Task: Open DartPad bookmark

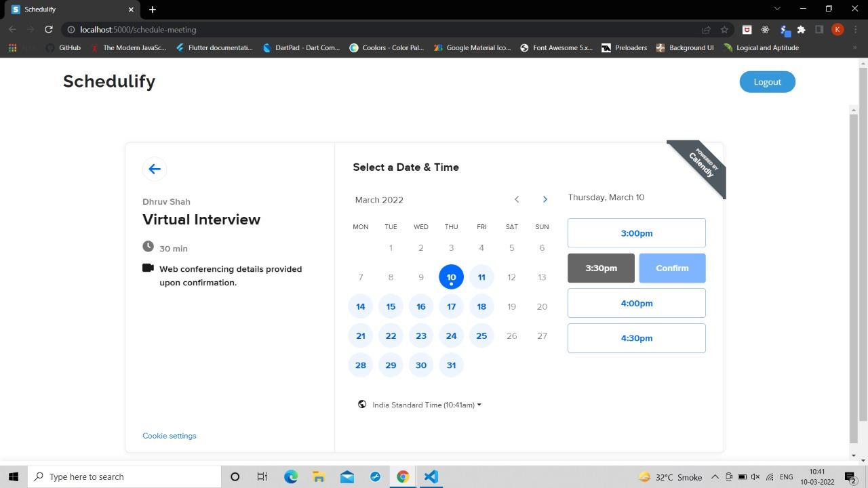Action: 301,47
